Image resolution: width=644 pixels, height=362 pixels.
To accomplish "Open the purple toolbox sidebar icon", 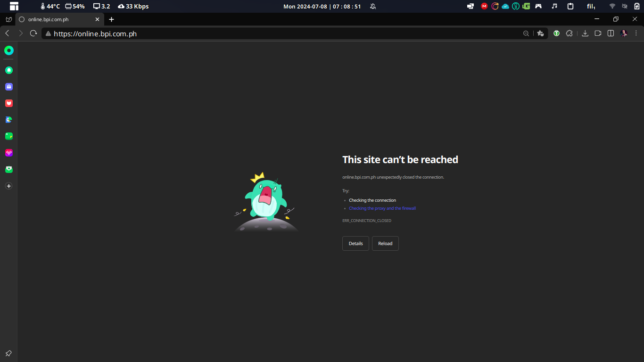I will [x=9, y=87].
